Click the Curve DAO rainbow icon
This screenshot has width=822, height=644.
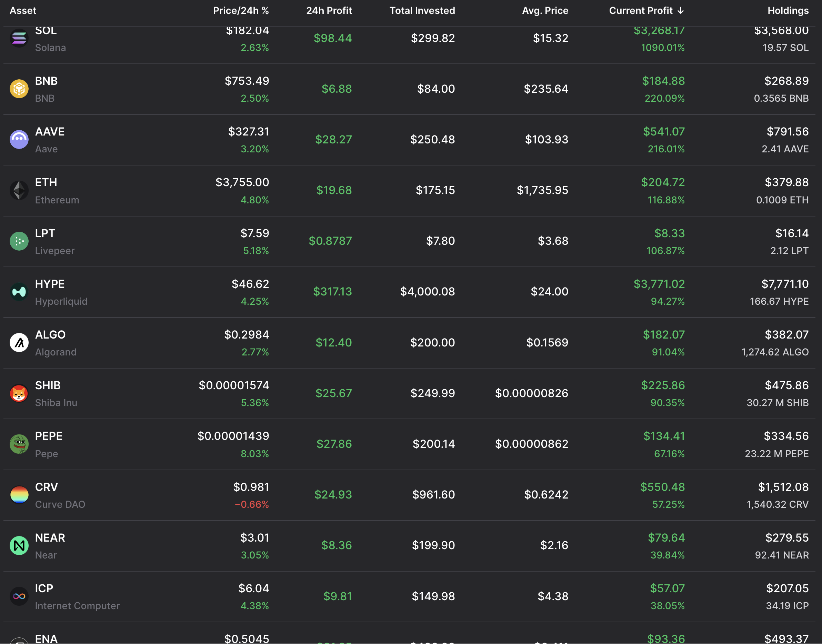(x=19, y=495)
